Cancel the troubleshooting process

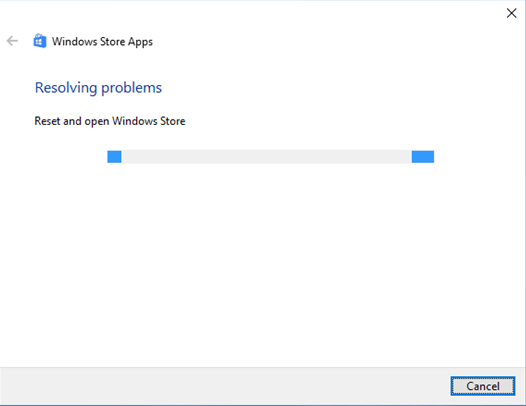pyautogui.click(x=482, y=386)
